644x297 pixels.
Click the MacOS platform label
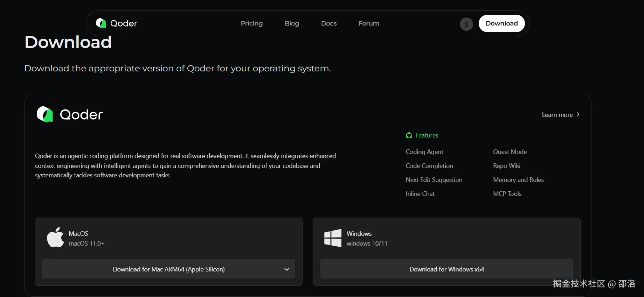78,233
